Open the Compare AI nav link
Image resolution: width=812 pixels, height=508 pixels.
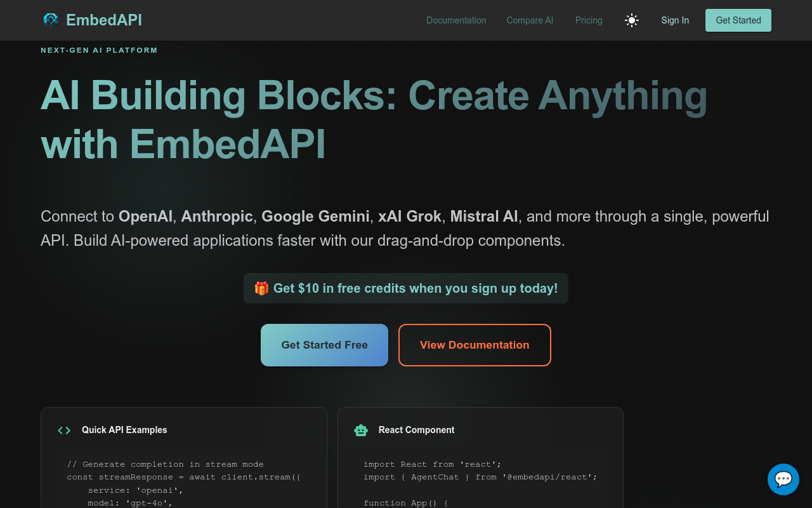tap(530, 20)
